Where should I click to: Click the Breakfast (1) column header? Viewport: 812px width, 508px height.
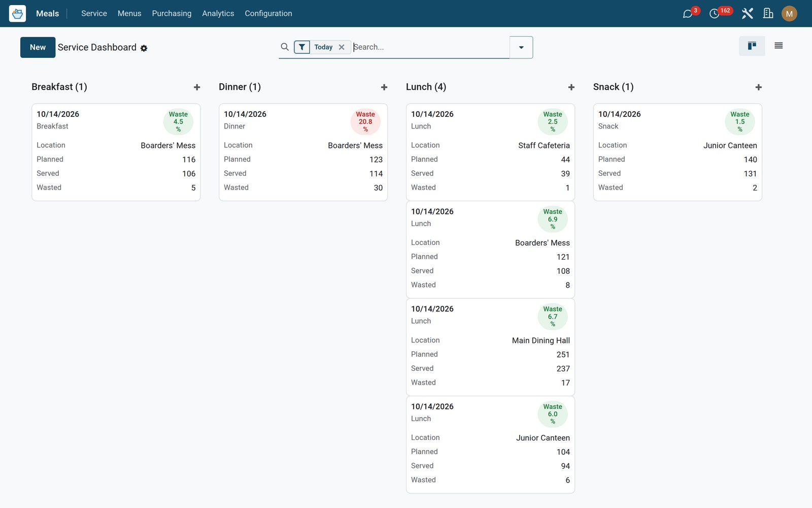click(59, 87)
